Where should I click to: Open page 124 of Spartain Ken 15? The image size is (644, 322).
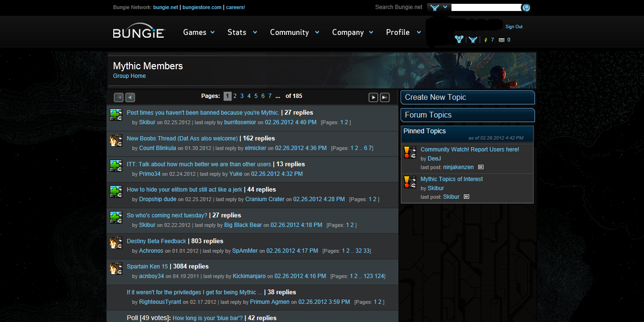[379, 276]
